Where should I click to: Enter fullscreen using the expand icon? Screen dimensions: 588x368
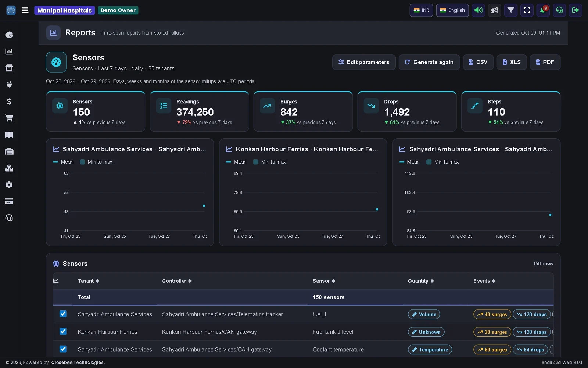point(527,10)
